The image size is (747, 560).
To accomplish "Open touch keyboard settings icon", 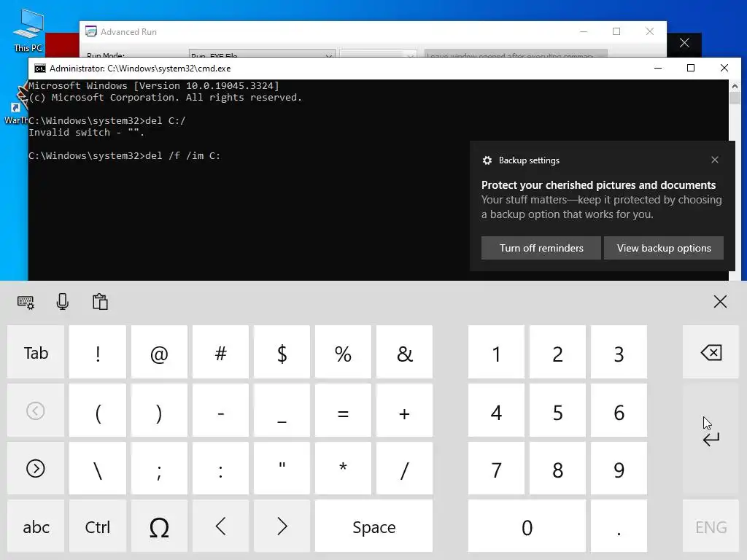I will click(x=26, y=302).
